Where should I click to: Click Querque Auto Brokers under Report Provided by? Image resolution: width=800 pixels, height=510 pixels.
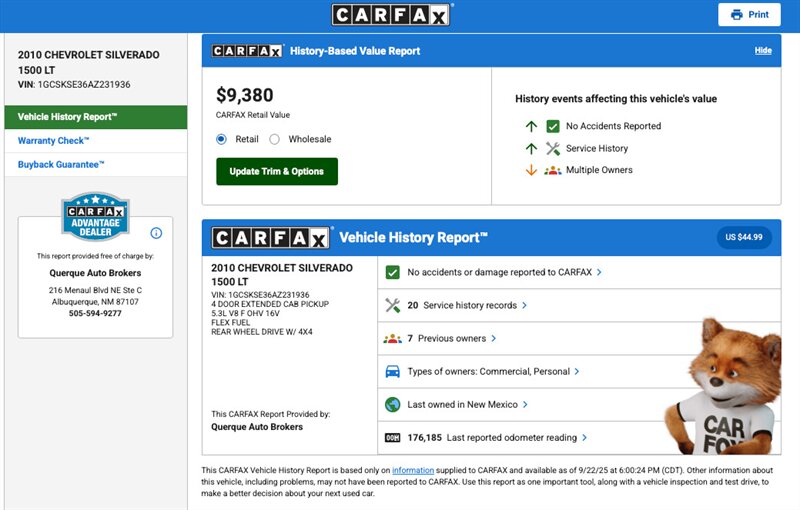pyautogui.click(x=257, y=427)
